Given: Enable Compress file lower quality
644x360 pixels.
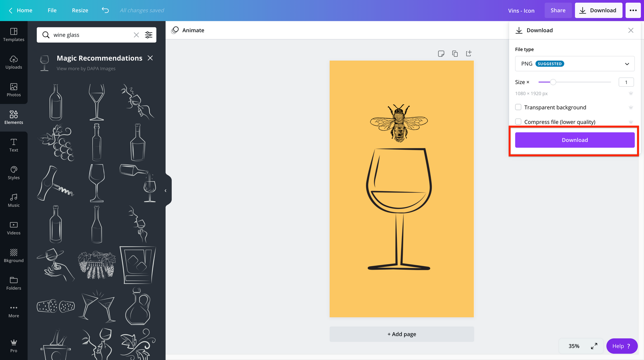Looking at the screenshot, I should tap(518, 122).
